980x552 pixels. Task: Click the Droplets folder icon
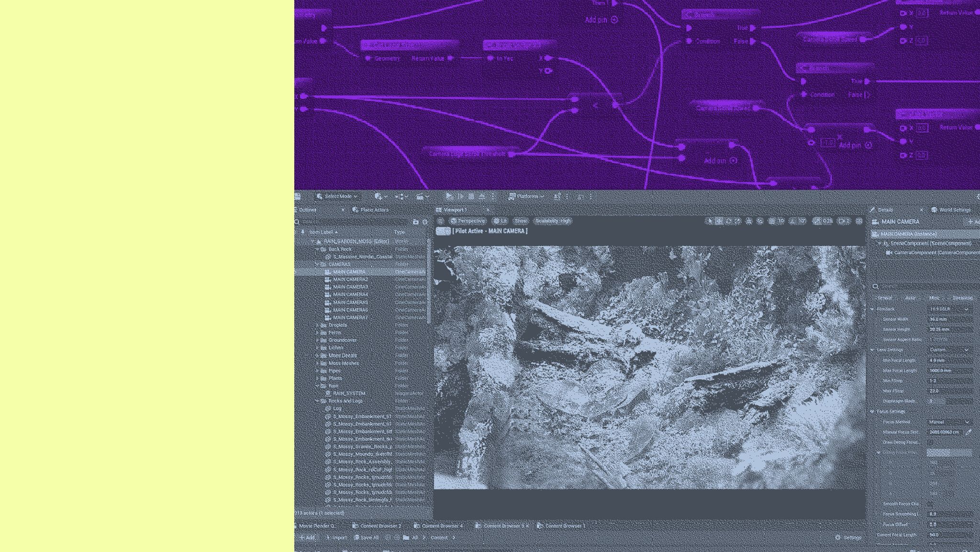(323, 325)
